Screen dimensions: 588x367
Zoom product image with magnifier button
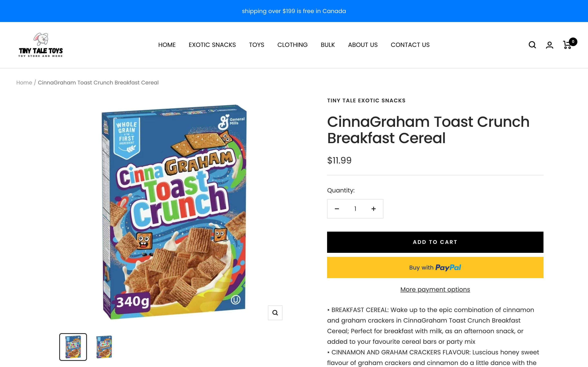(275, 313)
